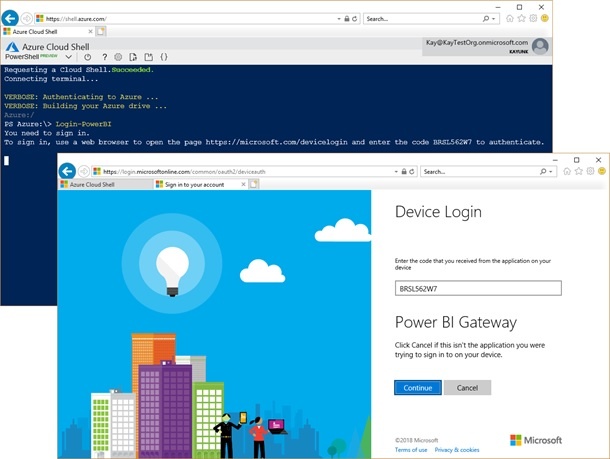Select the Sign in to your account tab
This screenshot has height=459, width=610.
[195, 184]
